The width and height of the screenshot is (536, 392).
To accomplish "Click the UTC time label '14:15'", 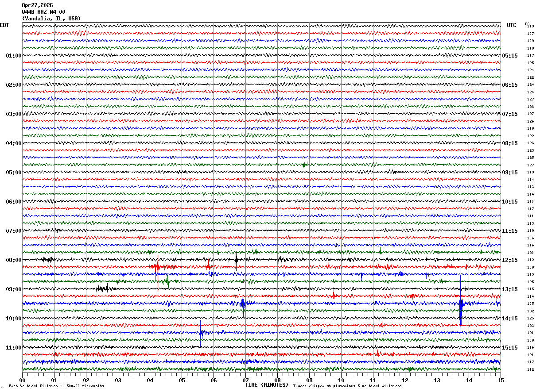I will 510,319.
